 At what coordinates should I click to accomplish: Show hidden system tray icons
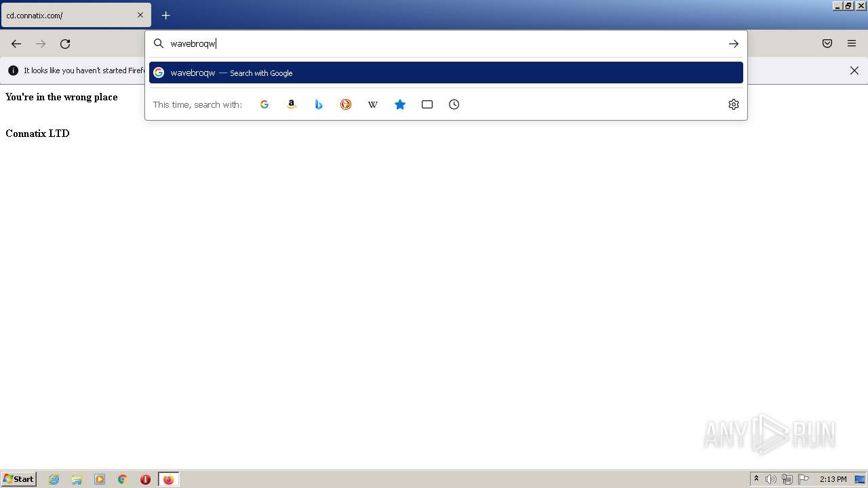[756, 479]
